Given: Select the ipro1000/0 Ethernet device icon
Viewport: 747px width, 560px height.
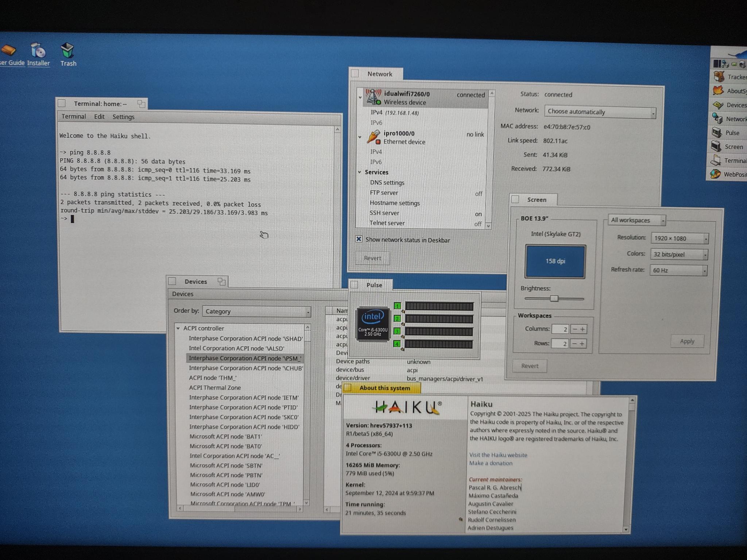Looking at the screenshot, I should coord(374,137).
